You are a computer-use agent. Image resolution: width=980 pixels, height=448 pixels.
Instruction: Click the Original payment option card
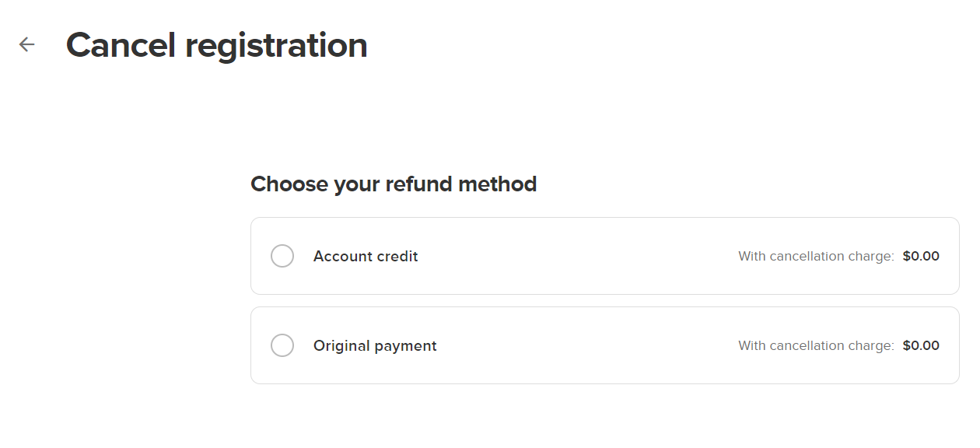[605, 345]
